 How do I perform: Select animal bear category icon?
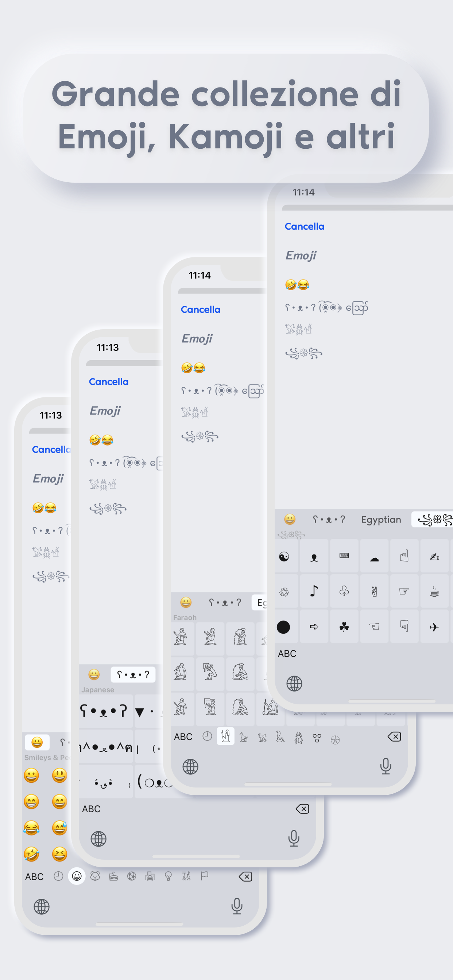[95, 876]
